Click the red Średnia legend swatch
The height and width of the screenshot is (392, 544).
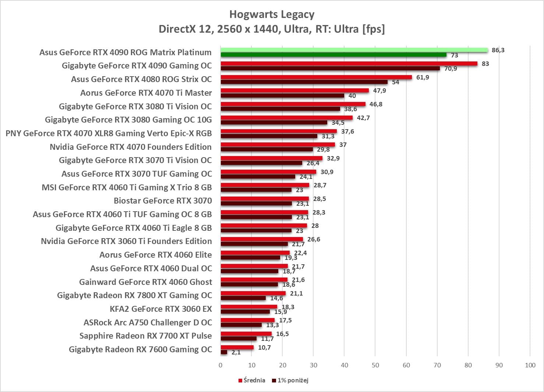coord(240,380)
